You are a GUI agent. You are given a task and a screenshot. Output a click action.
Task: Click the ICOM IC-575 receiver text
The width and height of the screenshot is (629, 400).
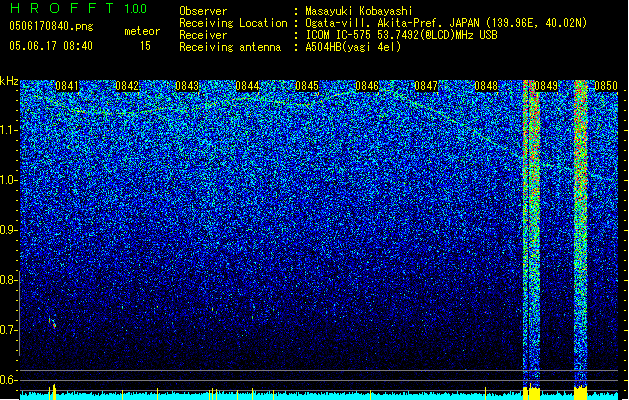click(x=401, y=35)
